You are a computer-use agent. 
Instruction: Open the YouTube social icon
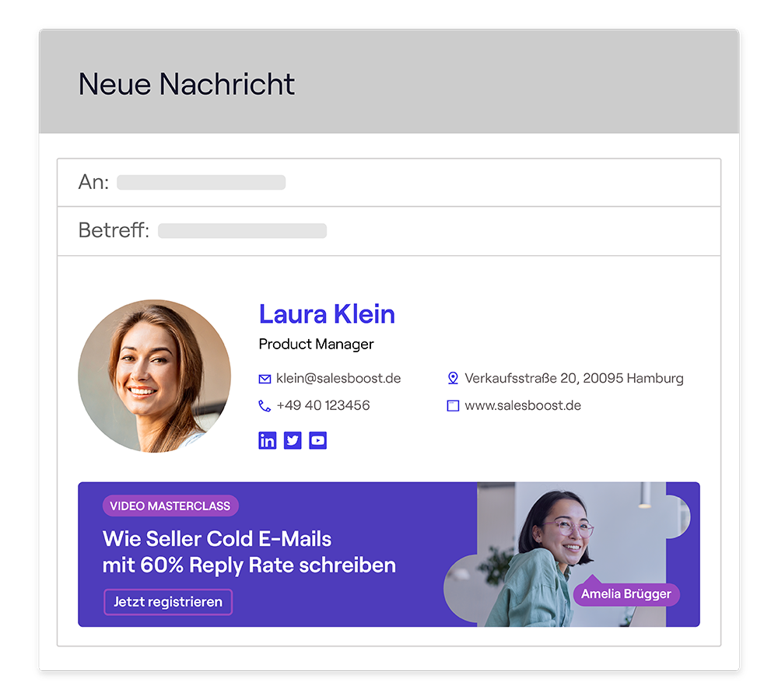click(x=317, y=440)
